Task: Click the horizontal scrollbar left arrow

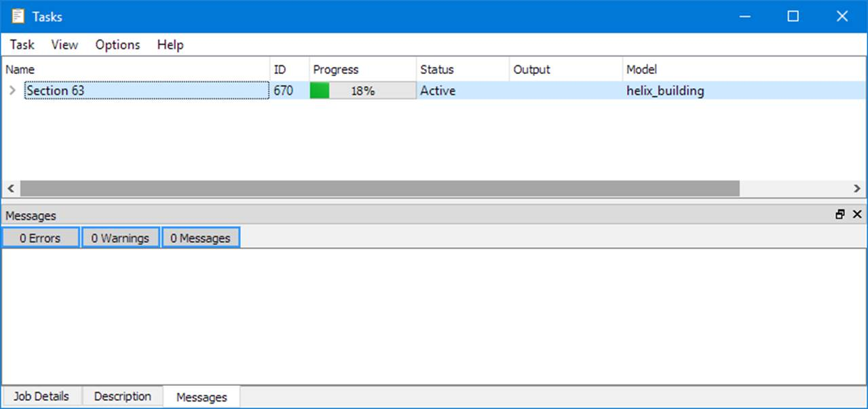Action: (11, 189)
